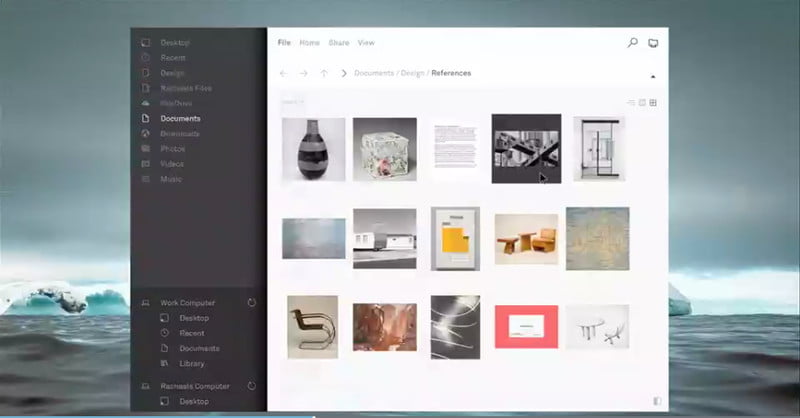Viewport: 800px width, 418px height.
Task: Expand the breadcrumb path chevron
Action: (343, 73)
